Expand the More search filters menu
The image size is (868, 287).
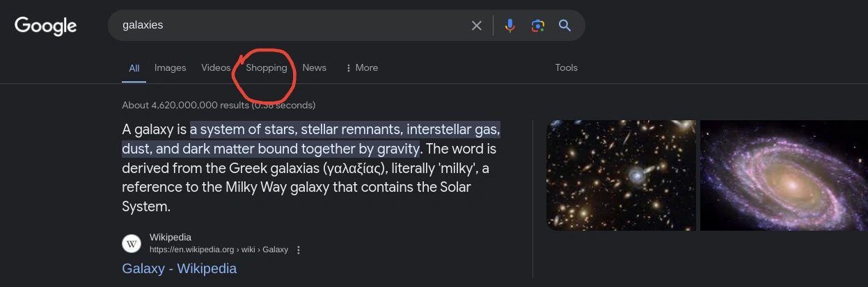361,67
